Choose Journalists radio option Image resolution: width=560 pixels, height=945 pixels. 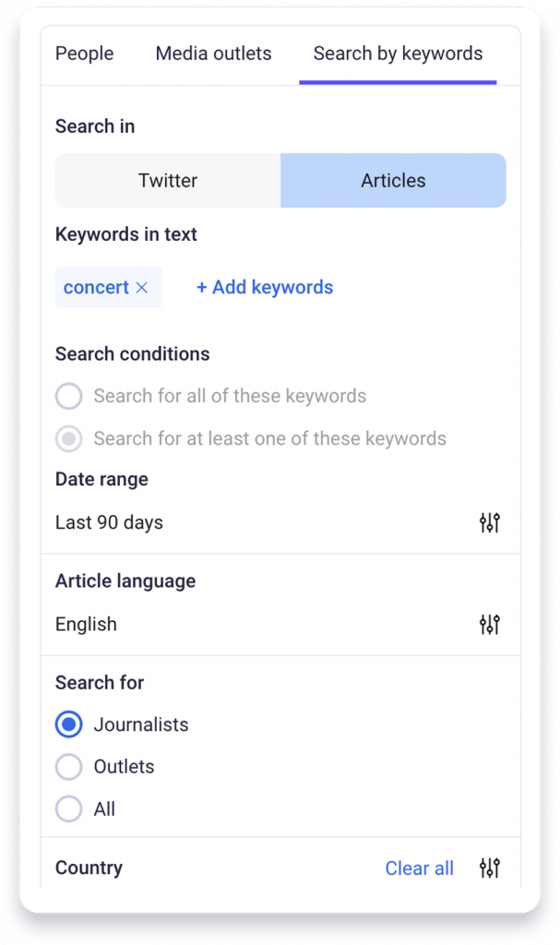tap(69, 725)
